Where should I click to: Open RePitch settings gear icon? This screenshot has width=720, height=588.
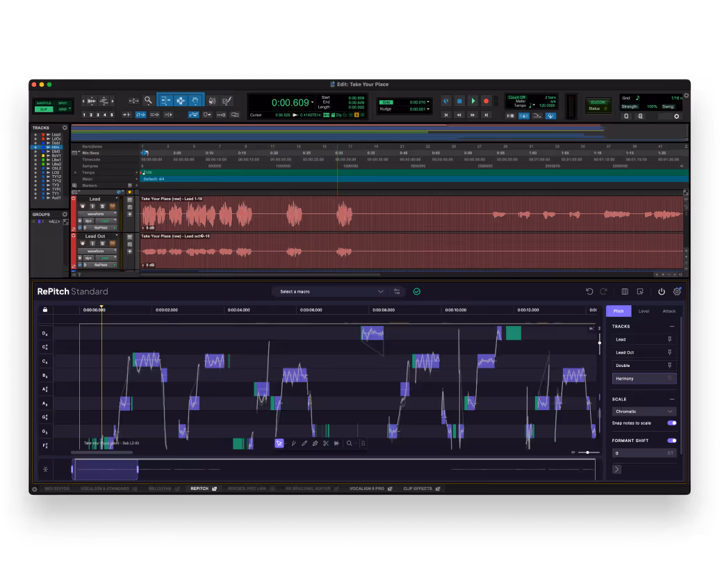[x=677, y=291]
